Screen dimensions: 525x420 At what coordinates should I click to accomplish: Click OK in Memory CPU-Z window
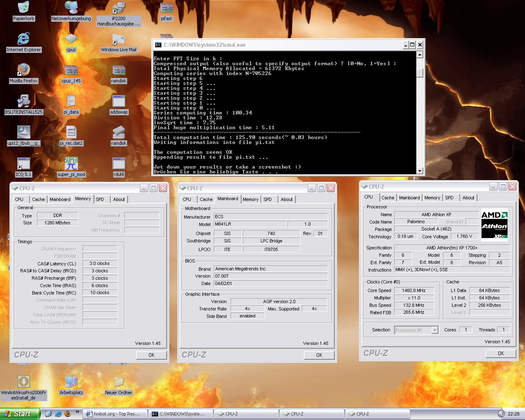tap(151, 355)
